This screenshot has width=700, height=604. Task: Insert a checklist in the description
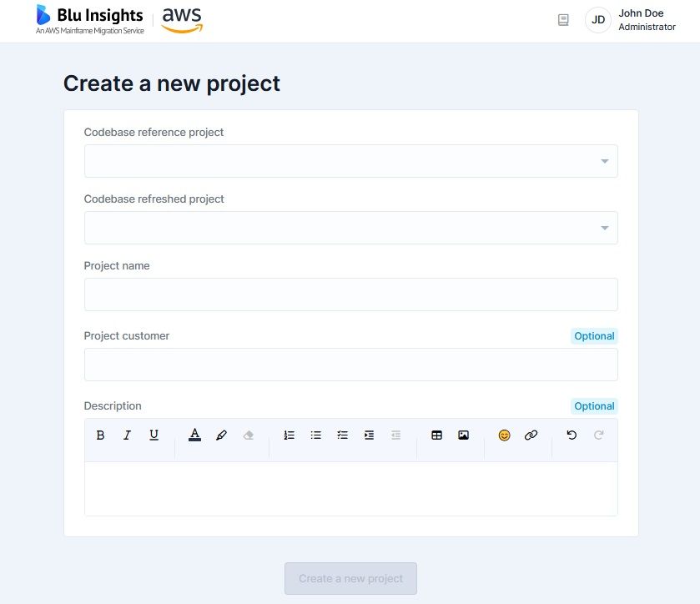pos(342,435)
